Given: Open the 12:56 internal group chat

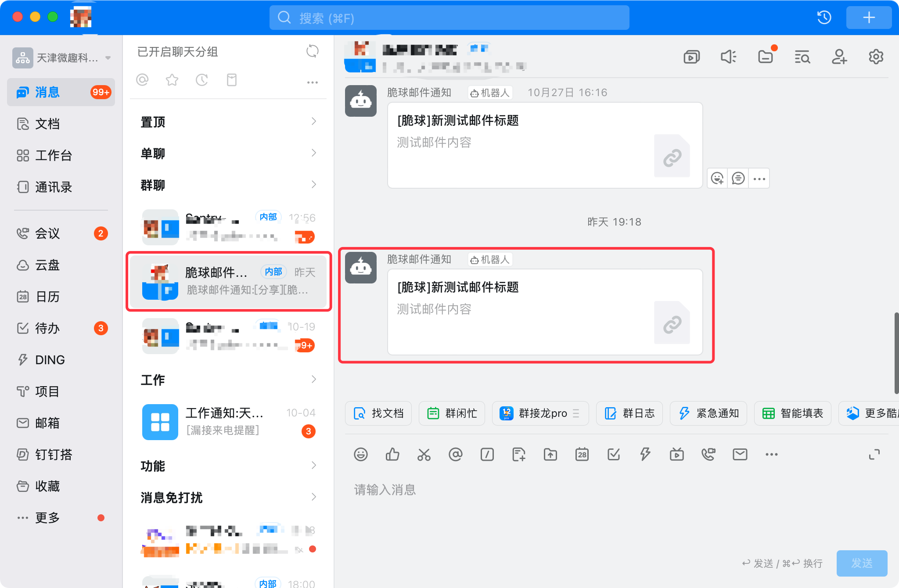Looking at the screenshot, I should pos(228,227).
